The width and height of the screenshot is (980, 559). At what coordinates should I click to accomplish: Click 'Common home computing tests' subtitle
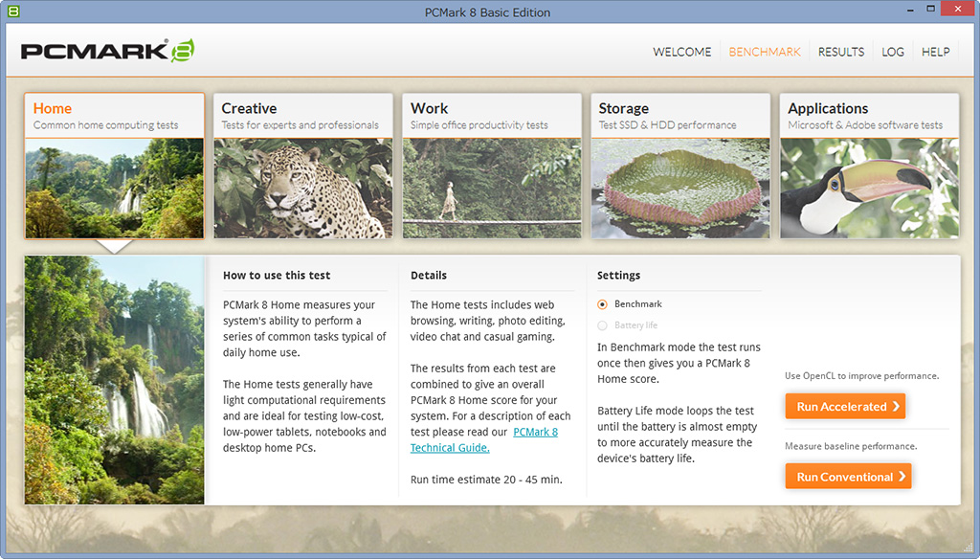[105, 125]
